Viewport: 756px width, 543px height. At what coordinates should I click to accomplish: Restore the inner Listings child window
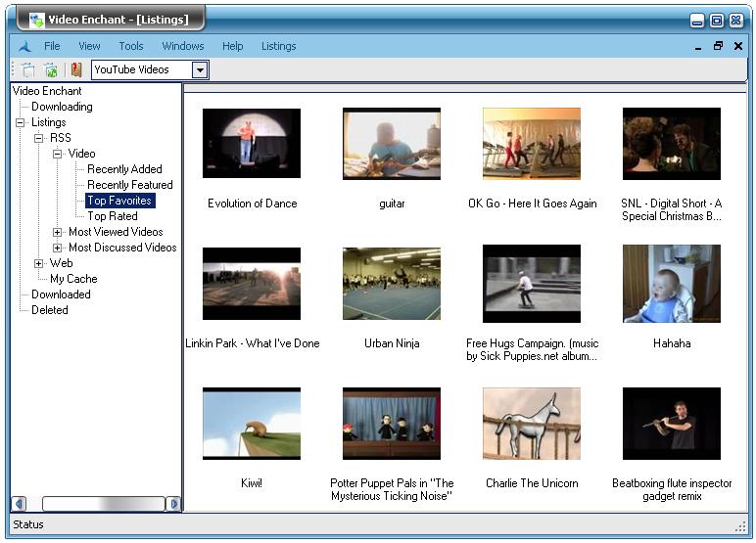718,46
